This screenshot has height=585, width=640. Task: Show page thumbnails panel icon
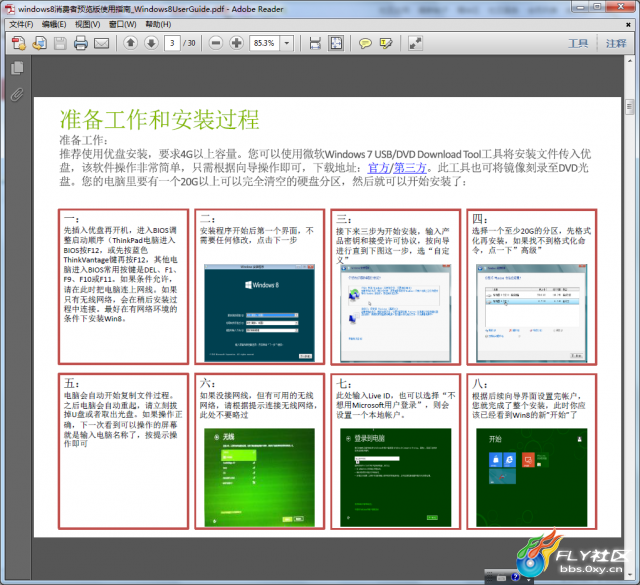tap(17, 68)
